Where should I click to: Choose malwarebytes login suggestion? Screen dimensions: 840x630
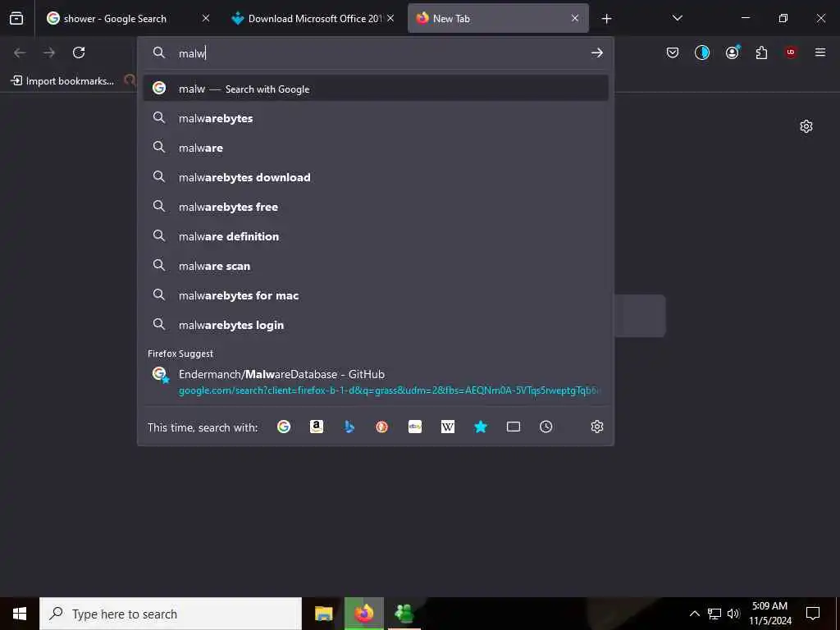pyautogui.click(x=376, y=325)
